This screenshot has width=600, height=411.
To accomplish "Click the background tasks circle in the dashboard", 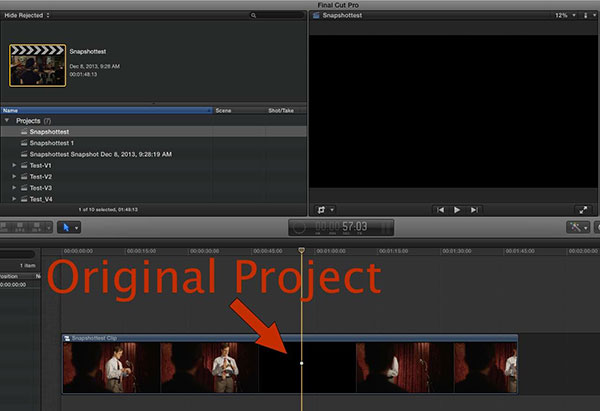I will pyautogui.click(x=299, y=228).
